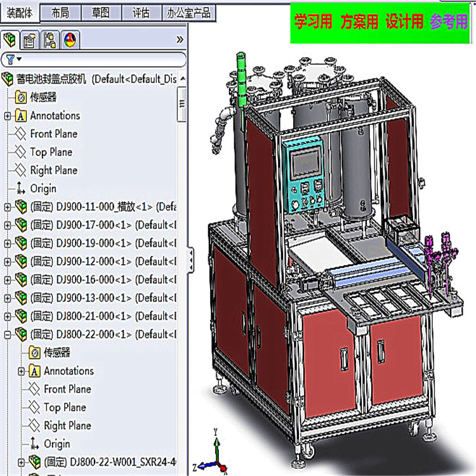
Task: Switch to the 办公室产品 tab
Action: (189, 13)
